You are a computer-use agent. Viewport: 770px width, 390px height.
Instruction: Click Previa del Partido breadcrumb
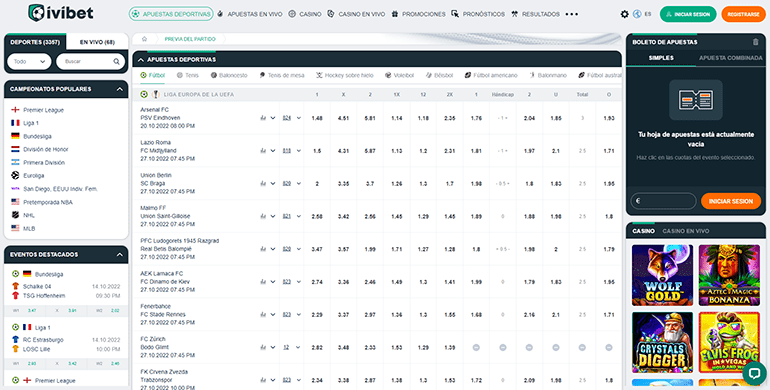coord(190,39)
